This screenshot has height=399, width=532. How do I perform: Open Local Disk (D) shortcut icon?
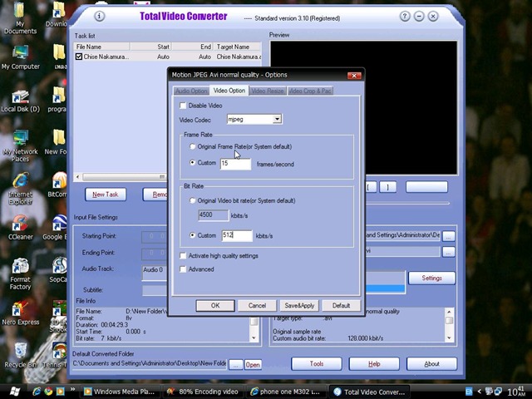point(20,101)
